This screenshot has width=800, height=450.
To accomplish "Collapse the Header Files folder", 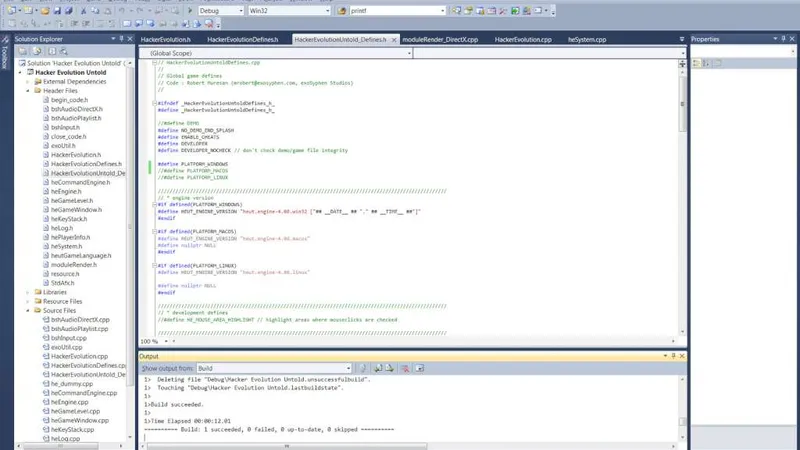I will coord(28,91).
